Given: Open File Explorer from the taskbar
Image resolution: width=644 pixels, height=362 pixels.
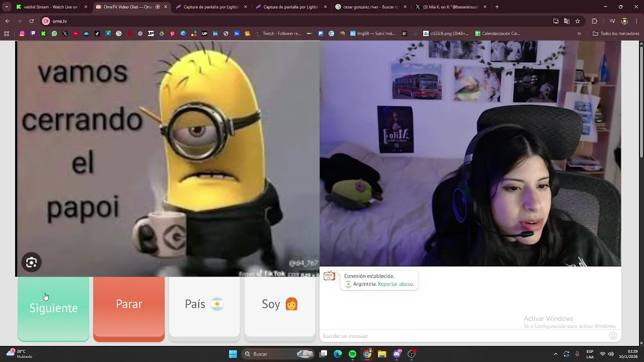Looking at the screenshot, I should tap(382, 354).
